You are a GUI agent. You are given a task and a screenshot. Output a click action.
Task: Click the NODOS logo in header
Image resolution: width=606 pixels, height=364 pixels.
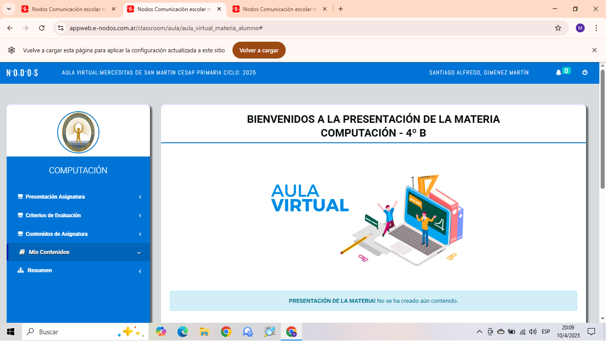pos(22,73)
